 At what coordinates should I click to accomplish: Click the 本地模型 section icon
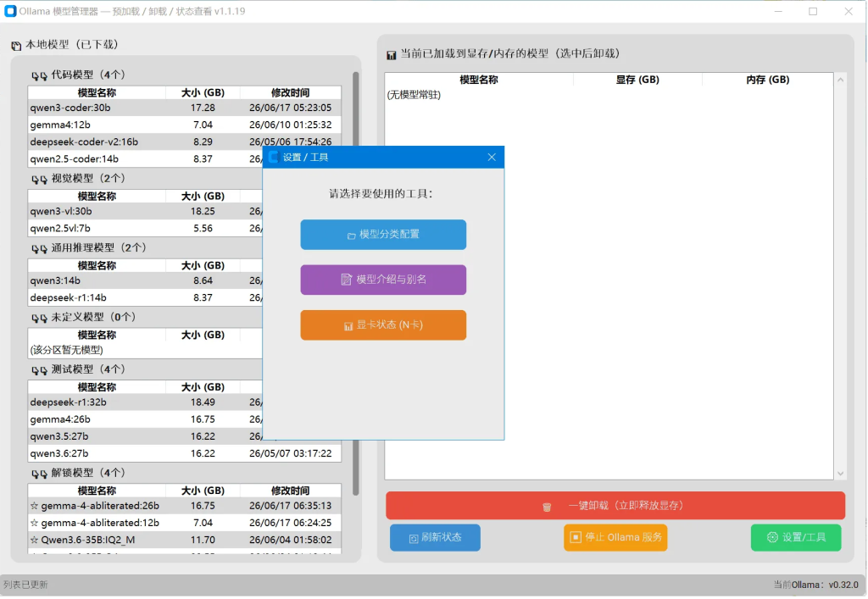(16, 46)
